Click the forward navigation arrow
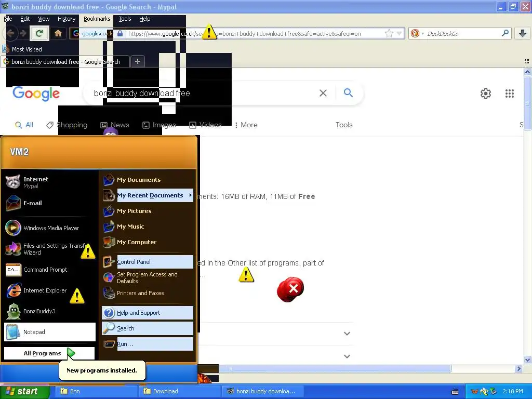Image resolution: width=532 pixels, height=399 pixels. (23, 33)
